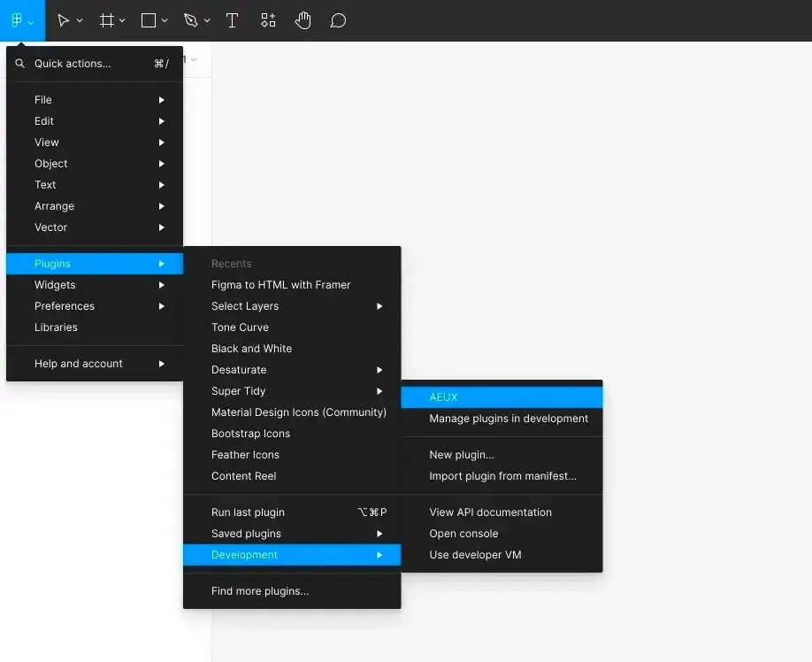
Task: Toggle Use developer VM option
Action: [x=502, y=555]
